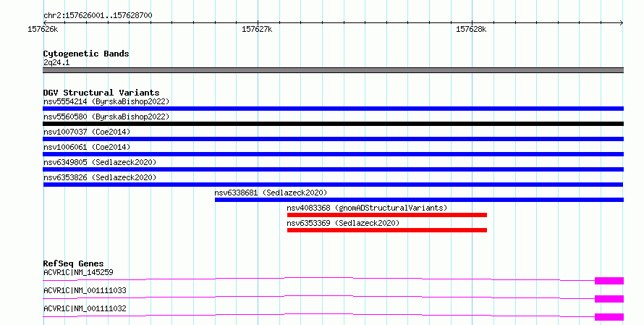
Task: Click the DGV Structural Variants track title
Action: tap(101, 93)
